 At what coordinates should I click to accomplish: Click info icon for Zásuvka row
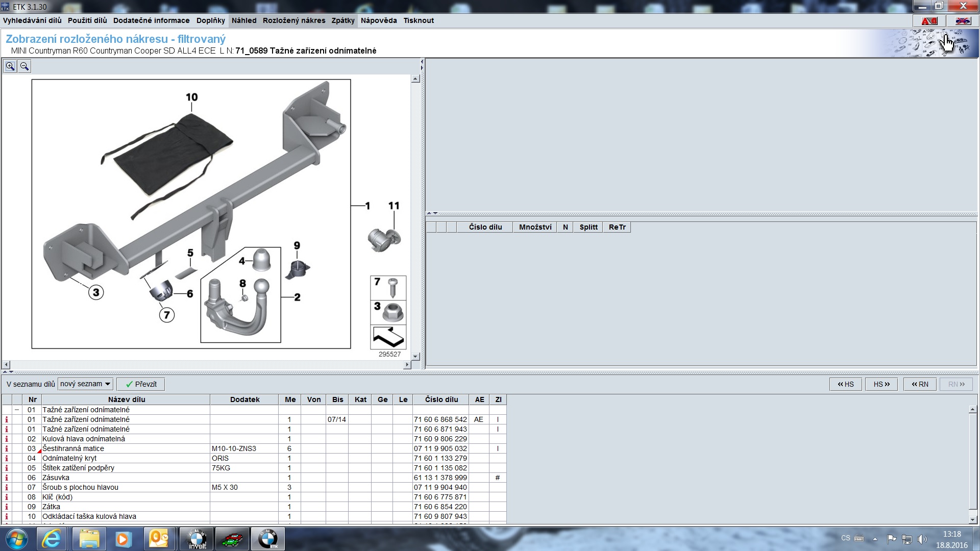click(7, 478)
